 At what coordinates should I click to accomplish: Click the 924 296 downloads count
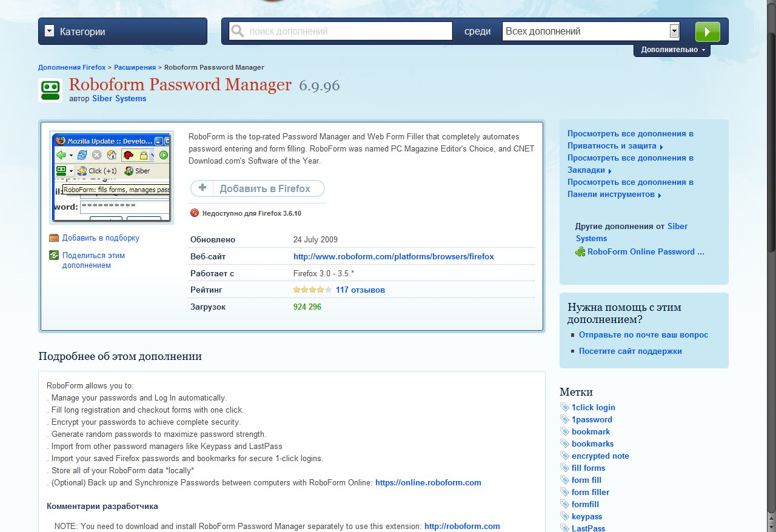pos(307,307)
